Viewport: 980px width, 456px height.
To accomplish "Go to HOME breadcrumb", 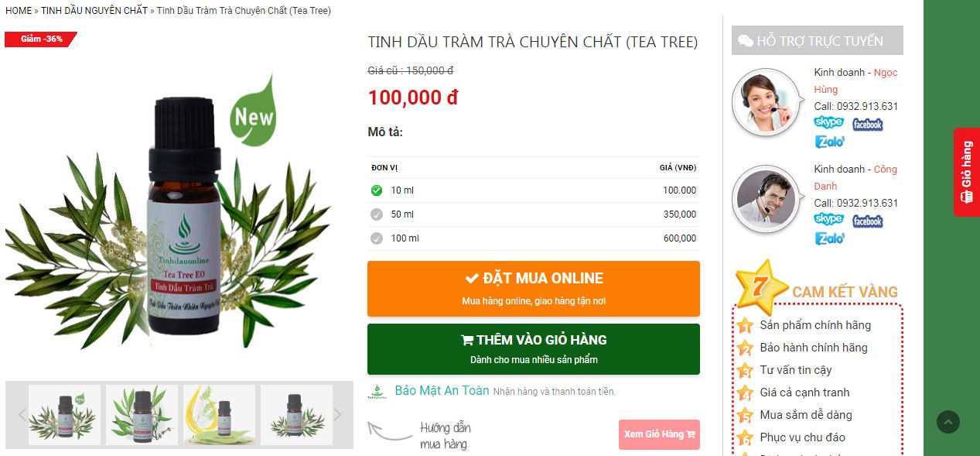I will click(19, 11).
